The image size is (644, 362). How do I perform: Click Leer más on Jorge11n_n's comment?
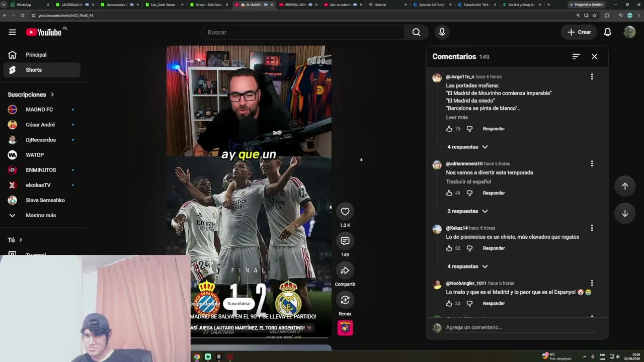(457, 117)
